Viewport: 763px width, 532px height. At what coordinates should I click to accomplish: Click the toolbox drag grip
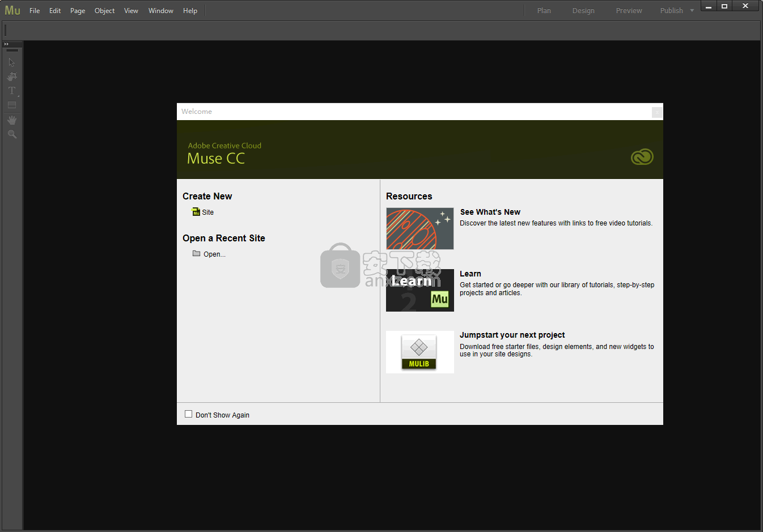12,50
